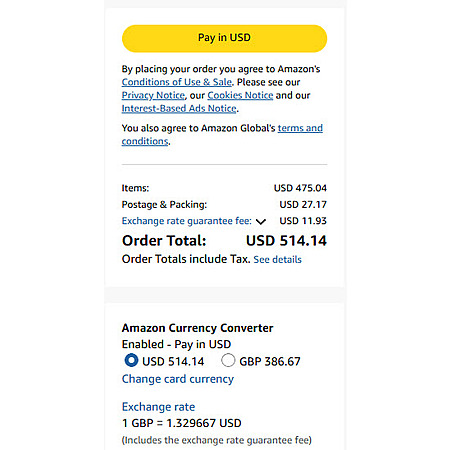Click the Postage & Packing USD 27.17 amount
The height and width of the screenshot is (450, 450).
303,204
